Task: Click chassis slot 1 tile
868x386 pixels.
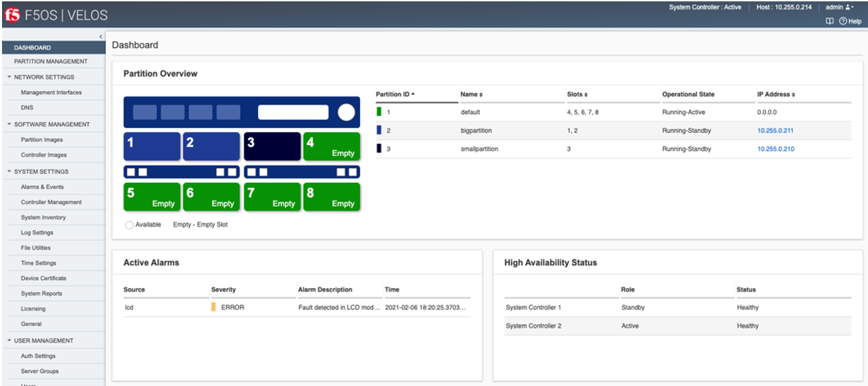Action: point(152,146)
